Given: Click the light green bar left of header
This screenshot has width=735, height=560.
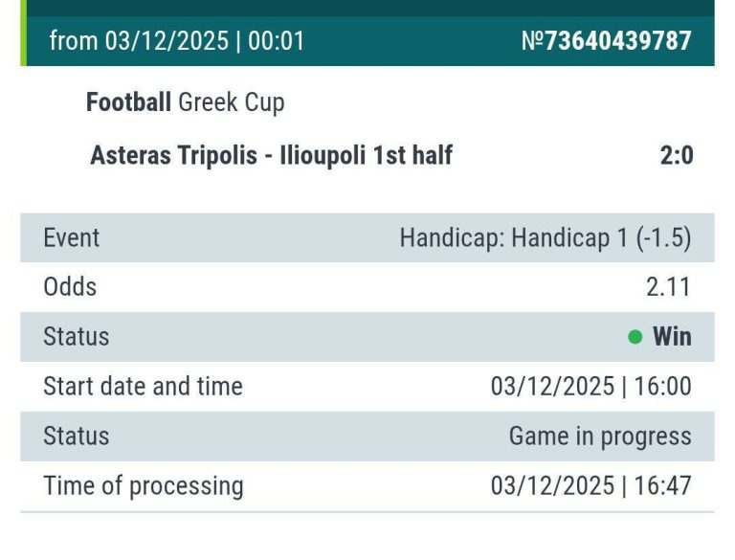Looking at the screenshot, I should coord(23,41).
